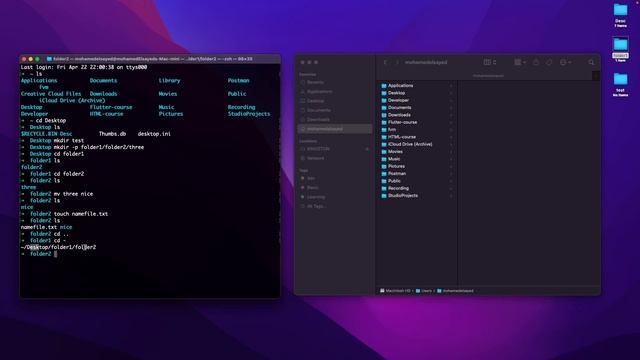Viewport: 640px width, 360px height.
Task: Open the Flutter-course folder in Finder
Action: (416, 122)
